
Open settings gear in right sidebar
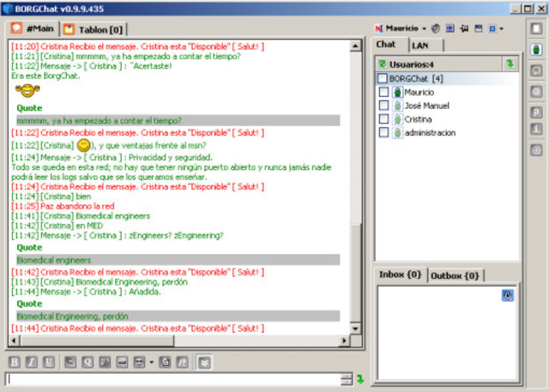click(536, 92)
